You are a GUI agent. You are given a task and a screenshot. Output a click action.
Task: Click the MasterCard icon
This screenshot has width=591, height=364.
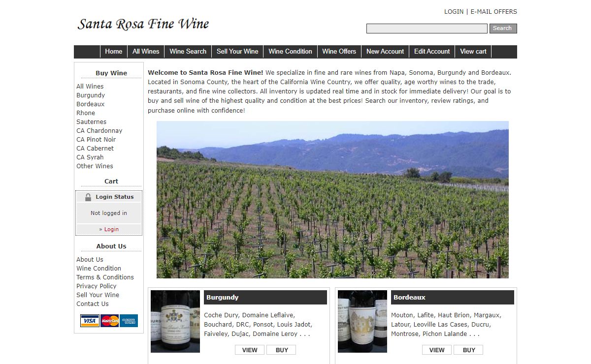point(109,321)
